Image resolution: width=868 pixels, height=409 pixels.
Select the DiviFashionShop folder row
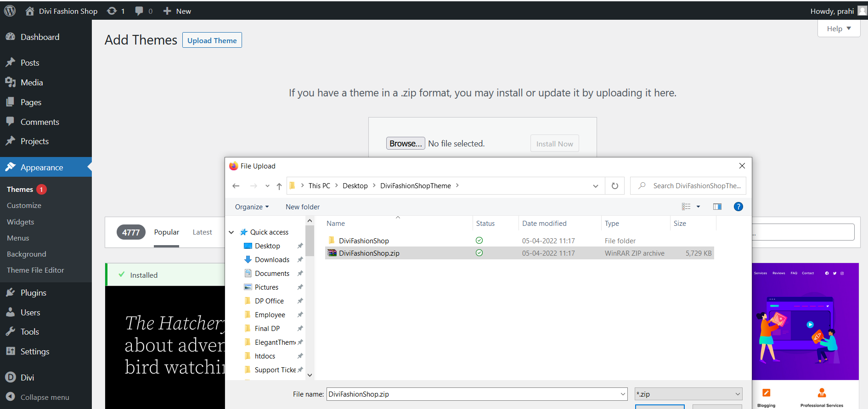tap(519, 241)
